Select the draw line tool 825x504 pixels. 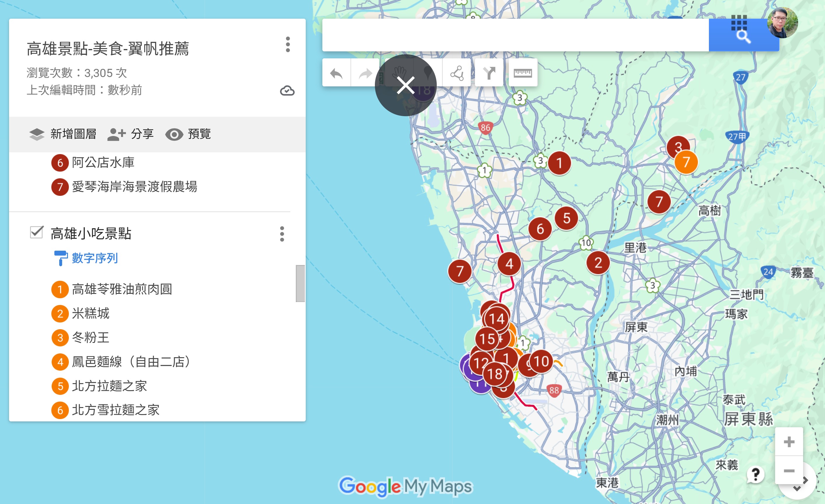[457, 73]
